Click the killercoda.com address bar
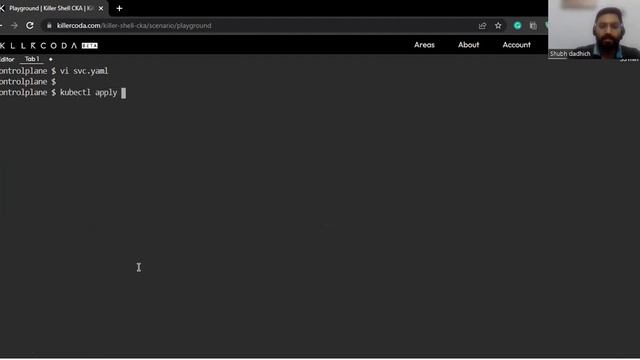The height and width of the screenshot is (360, 640). click(261, 25)
